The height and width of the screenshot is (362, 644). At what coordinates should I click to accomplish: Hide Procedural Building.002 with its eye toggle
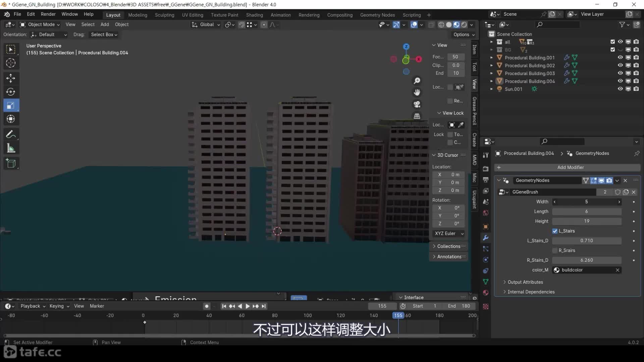[620, 65]
